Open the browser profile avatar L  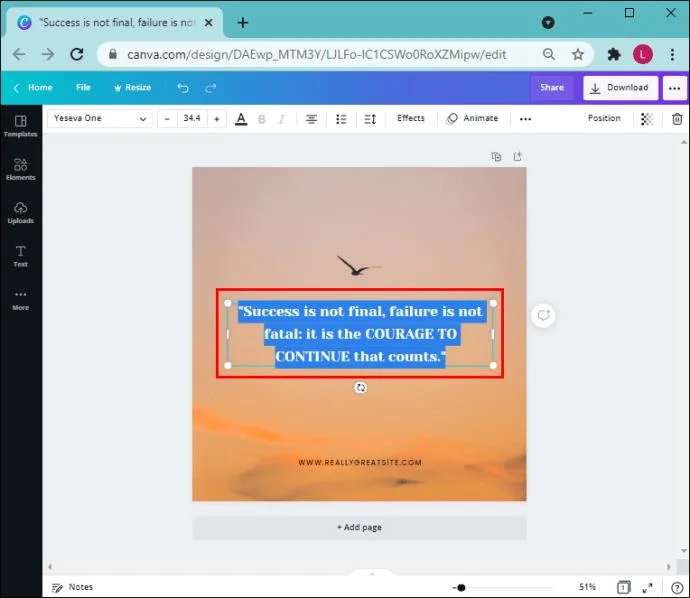coord(642,55)
